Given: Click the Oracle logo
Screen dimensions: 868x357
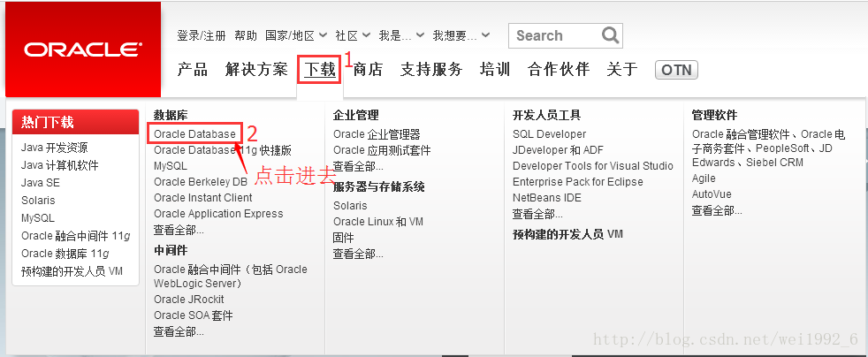Looking at the screenshot, I should pos(83,49).
